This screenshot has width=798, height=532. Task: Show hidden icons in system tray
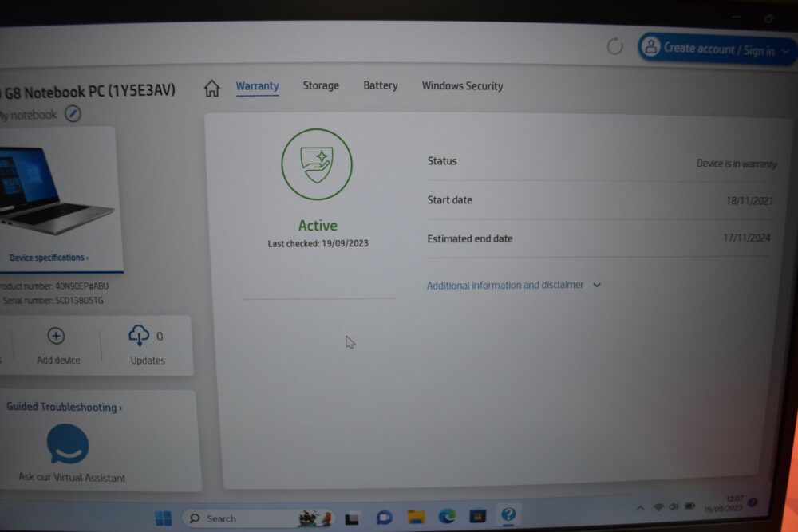(640, 507)
